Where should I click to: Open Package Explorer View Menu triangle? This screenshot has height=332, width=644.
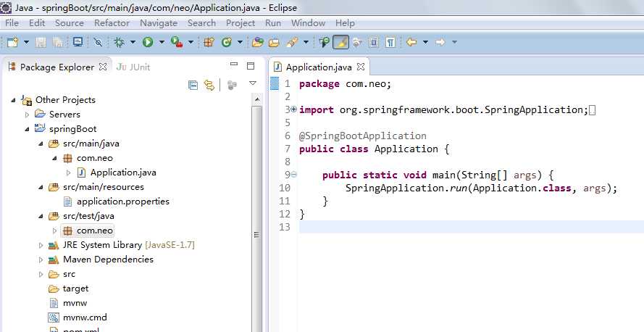253,83
